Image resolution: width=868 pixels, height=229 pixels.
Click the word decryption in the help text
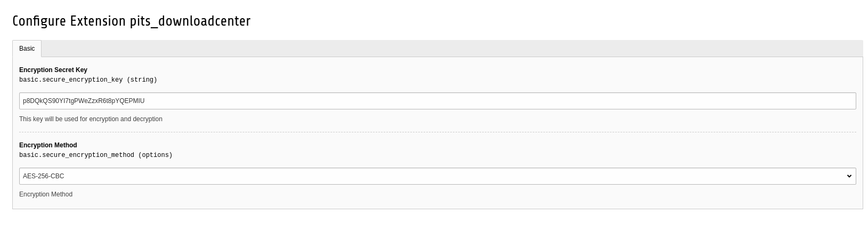148,119
